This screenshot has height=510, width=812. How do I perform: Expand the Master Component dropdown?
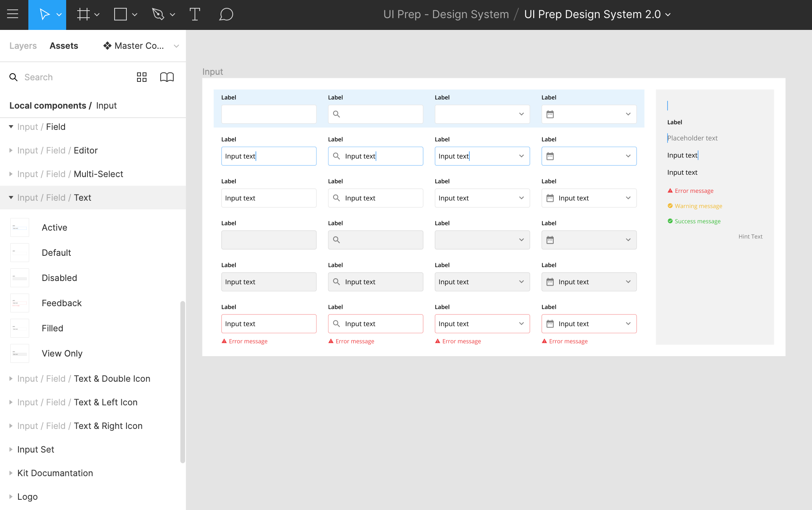(x=176, y=46)
